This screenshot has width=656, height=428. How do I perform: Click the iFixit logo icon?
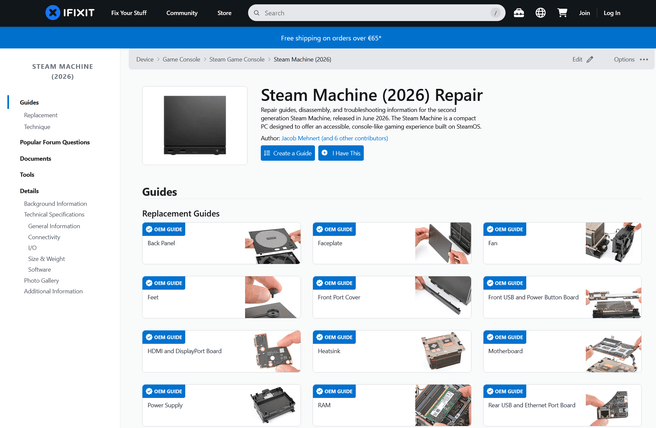click(x=53, y=13)
